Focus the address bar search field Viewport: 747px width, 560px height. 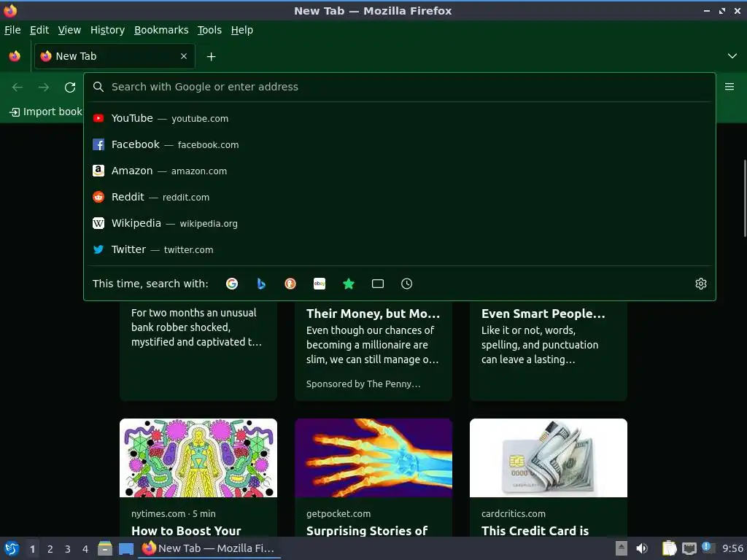click(x=400, y=87)
